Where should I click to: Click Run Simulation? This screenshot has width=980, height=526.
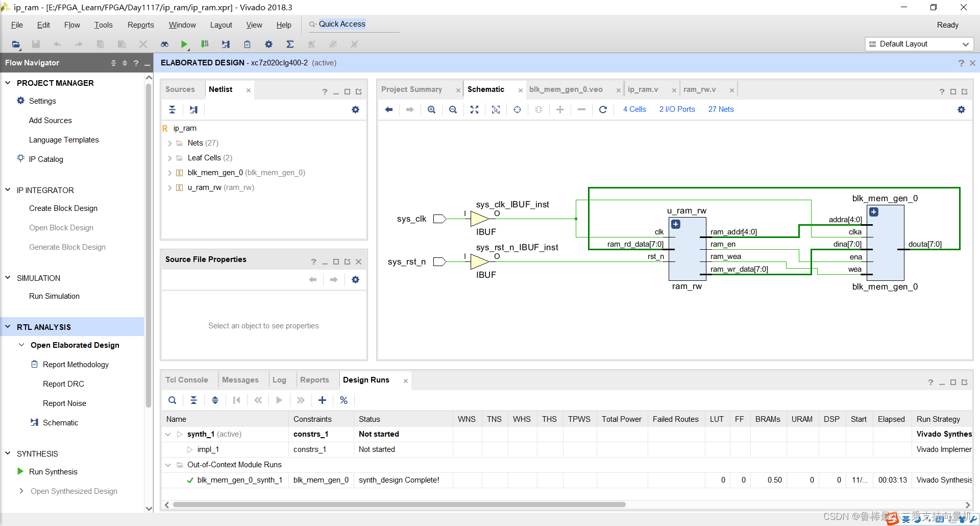[54, 296]
